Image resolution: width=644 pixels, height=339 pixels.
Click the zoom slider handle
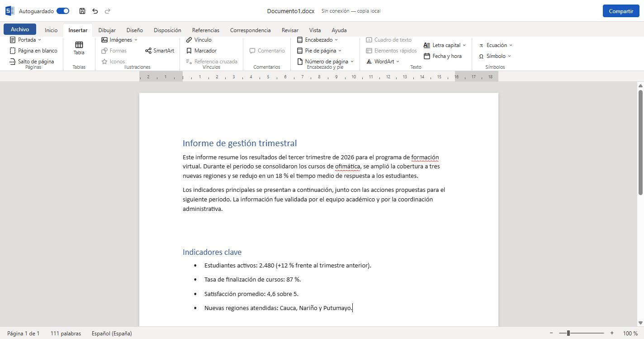[x=568, y=333]
